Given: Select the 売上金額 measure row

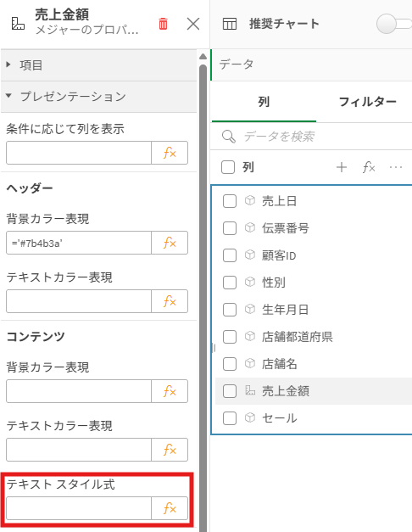Looking at the screenshot, I should tap(314, 391).
